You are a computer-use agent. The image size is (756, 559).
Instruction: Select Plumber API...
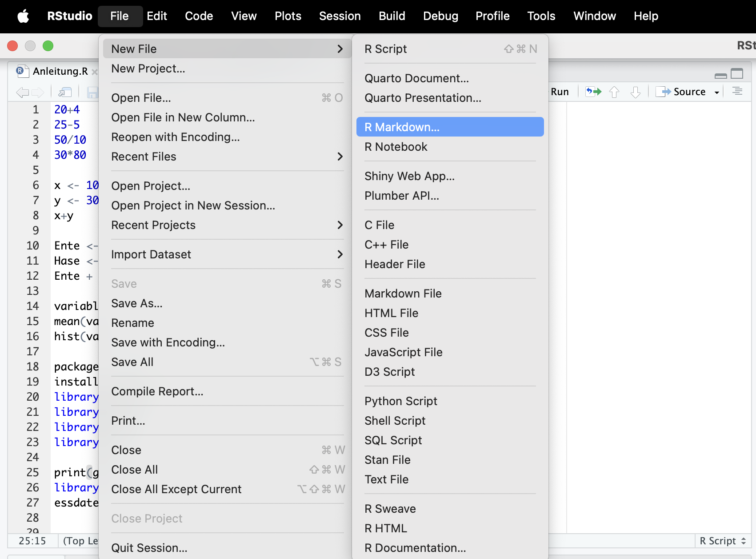pyautogui.click(x=450, y=196)
